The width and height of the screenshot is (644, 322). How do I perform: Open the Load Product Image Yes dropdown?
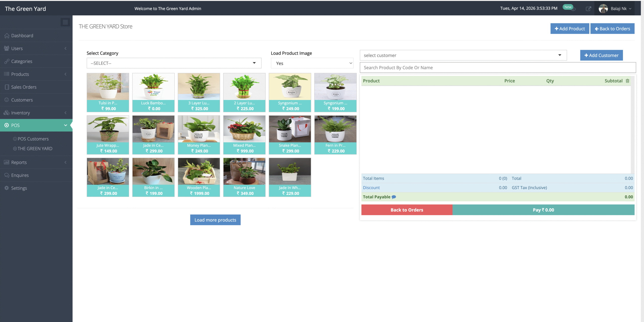(312, 63)
